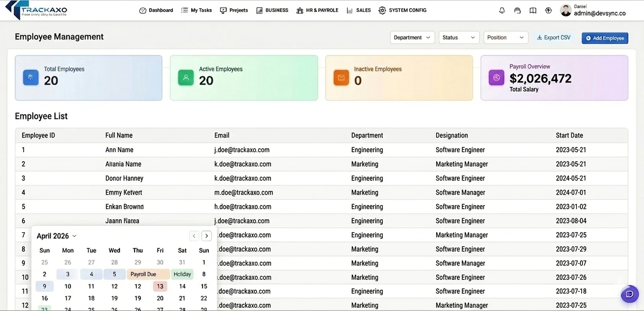Image resolution: width=644 pixels, height=311 pixels.
Task: Collapse the April 2026 month selector
Action: [x=74, y=236]
